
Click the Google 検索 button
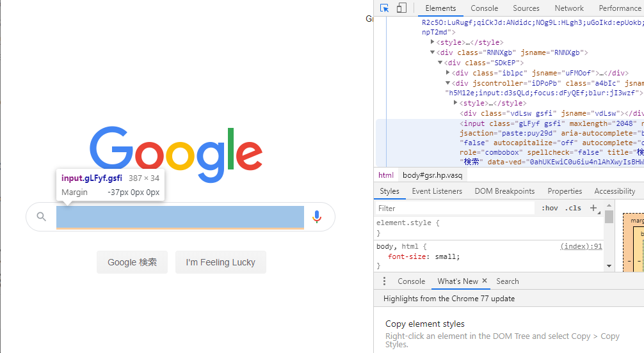click(x=133, y=262)
